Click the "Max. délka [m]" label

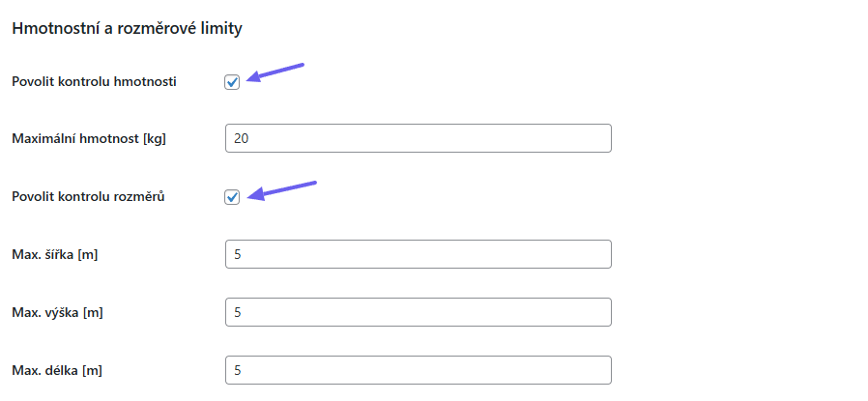[x=55, y=371]
